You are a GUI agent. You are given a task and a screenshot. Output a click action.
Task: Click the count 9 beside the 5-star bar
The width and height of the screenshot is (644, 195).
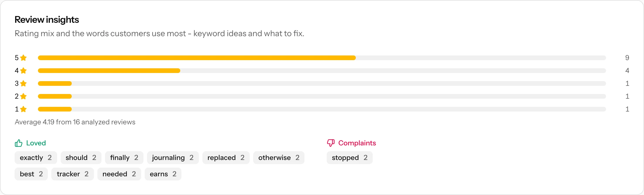[627, 58]
